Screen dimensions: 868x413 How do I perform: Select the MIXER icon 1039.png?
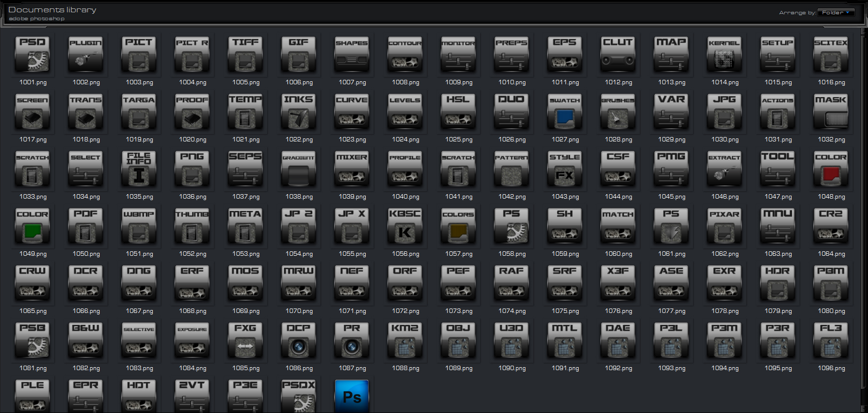coord(352,169)
